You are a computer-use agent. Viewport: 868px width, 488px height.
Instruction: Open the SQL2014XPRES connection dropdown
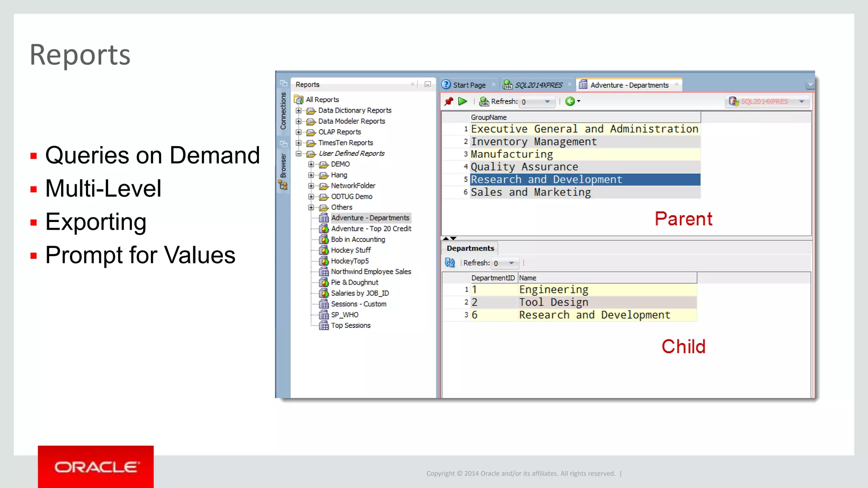point(801,102)
